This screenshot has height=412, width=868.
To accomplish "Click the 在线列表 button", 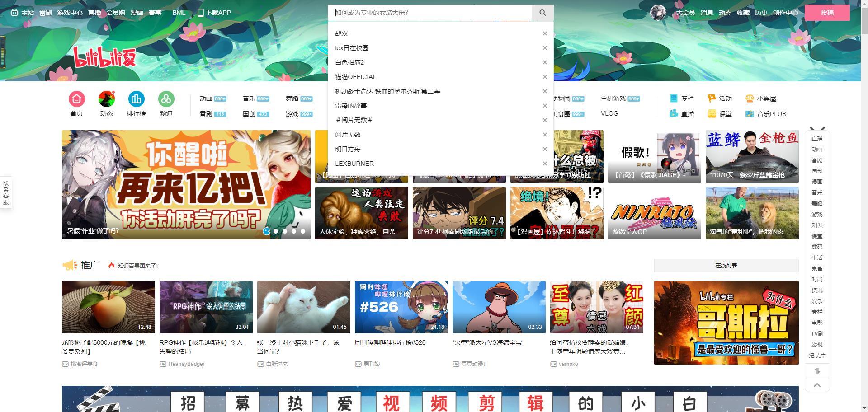I will point(726,266).
